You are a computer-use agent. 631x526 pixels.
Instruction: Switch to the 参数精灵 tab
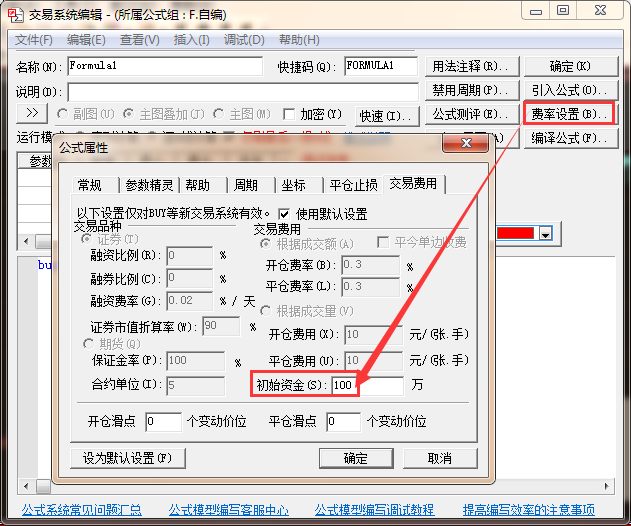click(x=149, y=185)
